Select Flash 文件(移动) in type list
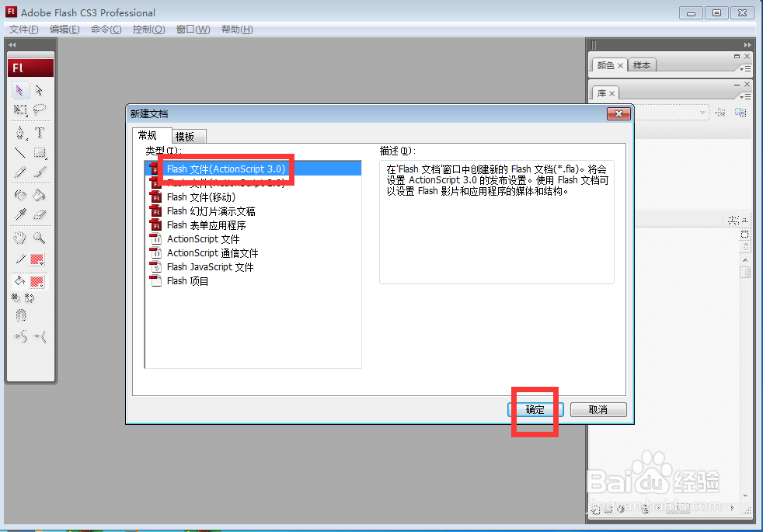This screenshot has width=763, height=532. 253,197
